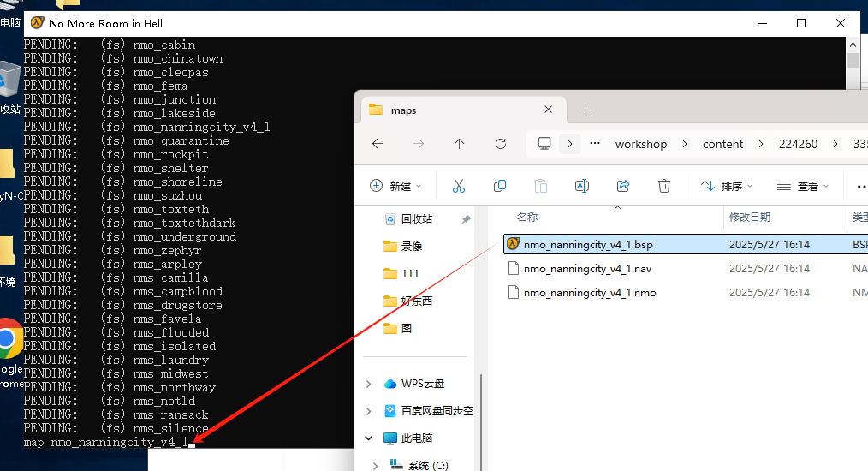Click content in the breadcrumb path
The height and width of the screenshot is (471, 868).
[x=723, y=144]
